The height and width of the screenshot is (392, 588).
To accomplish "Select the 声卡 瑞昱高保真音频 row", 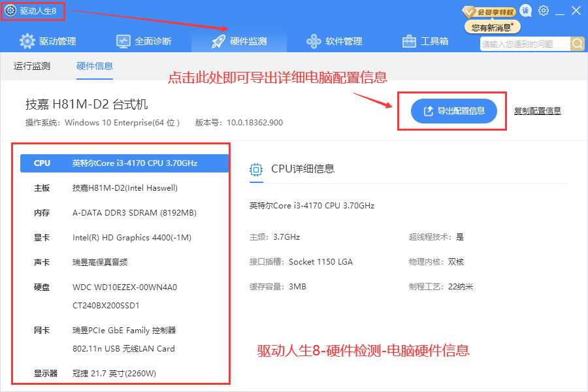I will pos(124,262).
